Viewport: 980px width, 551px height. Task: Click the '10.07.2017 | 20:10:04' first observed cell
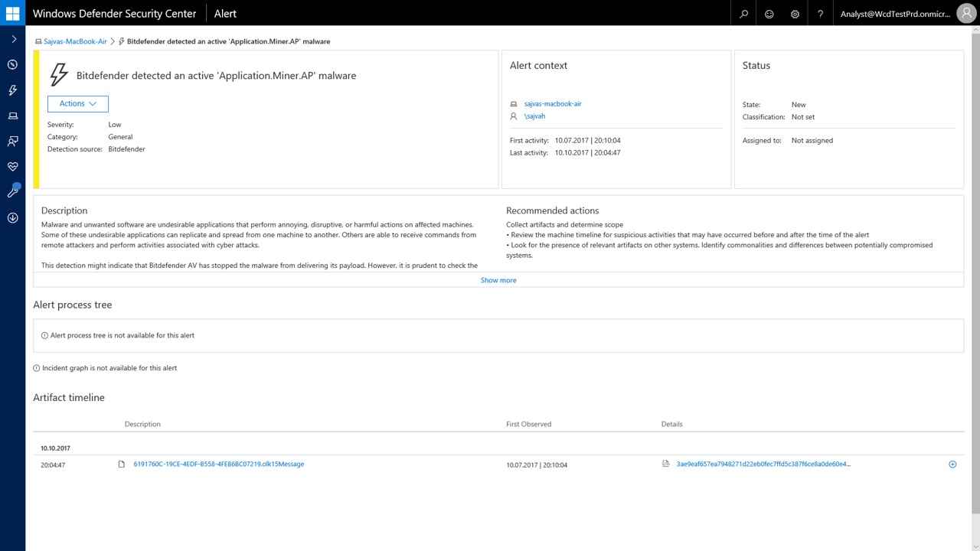pyautogui.click(x=537, y=465)
